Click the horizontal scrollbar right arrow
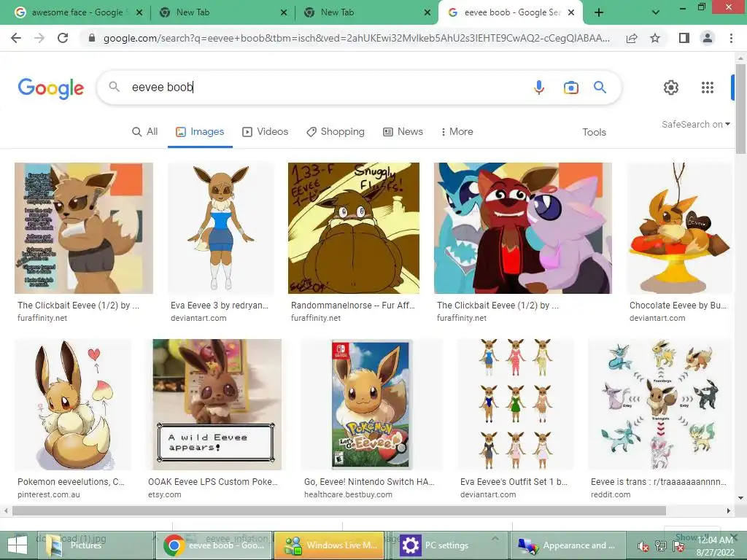 [x=729, y=510]
